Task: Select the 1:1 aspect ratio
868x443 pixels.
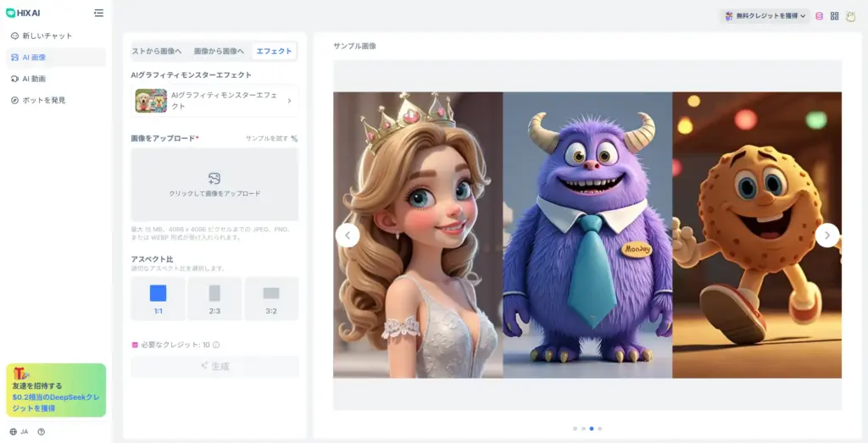Action: (x=158, y=298)
